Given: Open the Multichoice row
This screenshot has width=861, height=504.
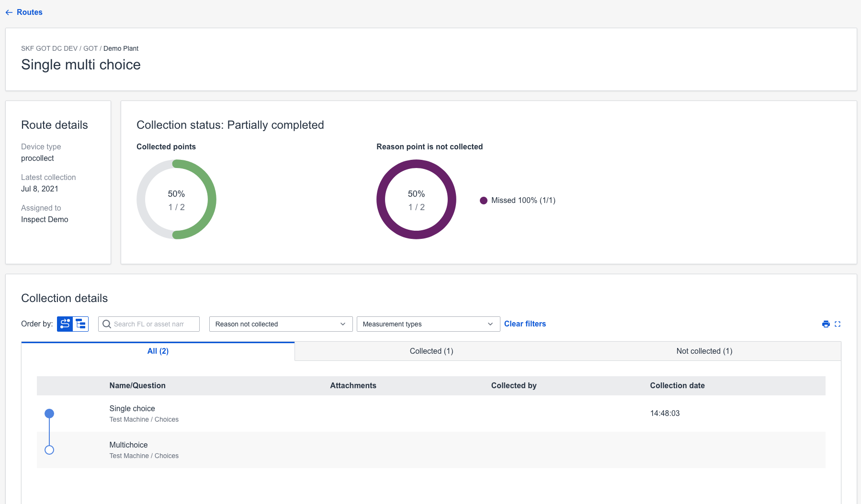Looking at the screenshot, I should tap(128, 445).
